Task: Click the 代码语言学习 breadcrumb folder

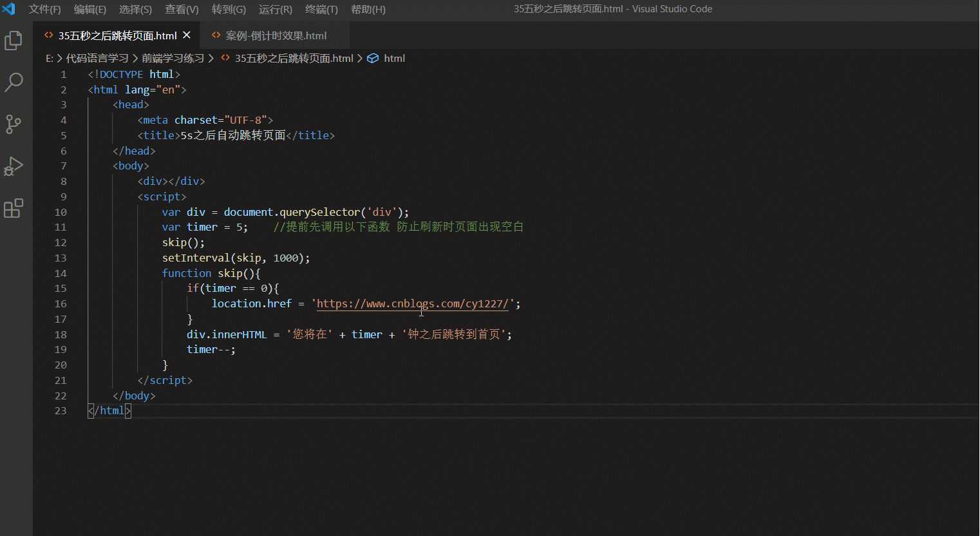Action: (x=97, y=58)
